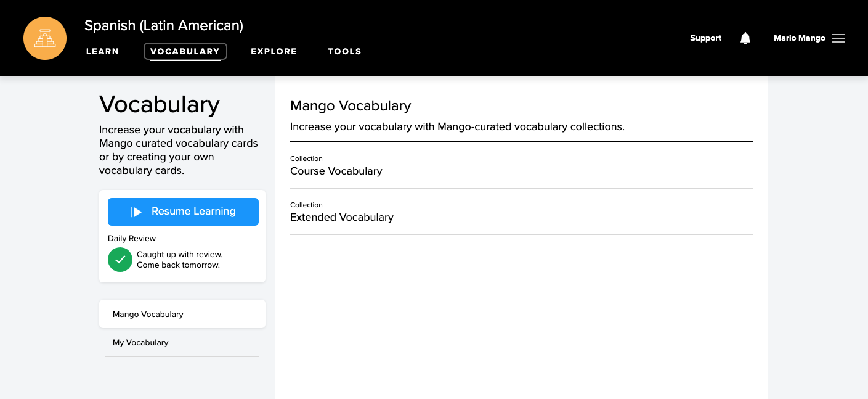
Task: Go to the Learn tab
Action: (x=102, y=51)
